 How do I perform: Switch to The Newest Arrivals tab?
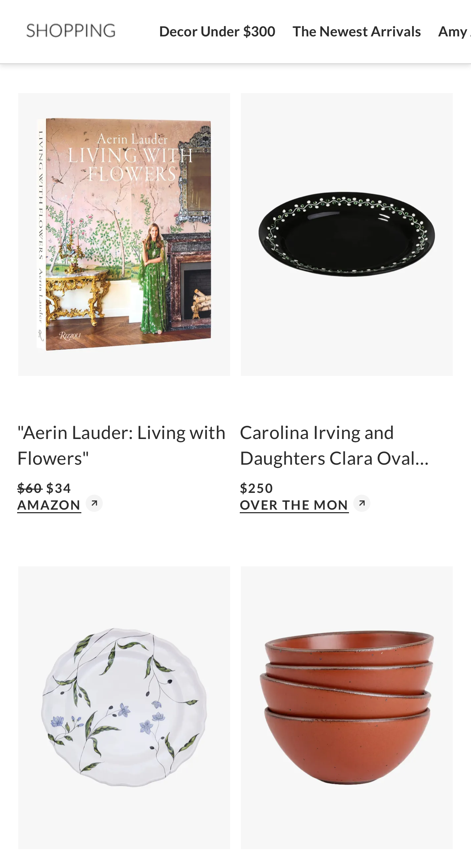click(356, 31)
